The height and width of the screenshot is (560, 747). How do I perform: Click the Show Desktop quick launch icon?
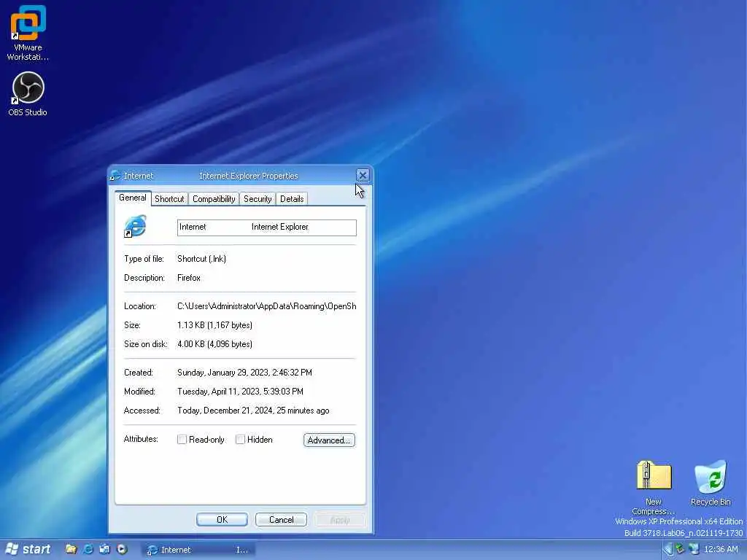click(x=105, y=549)
